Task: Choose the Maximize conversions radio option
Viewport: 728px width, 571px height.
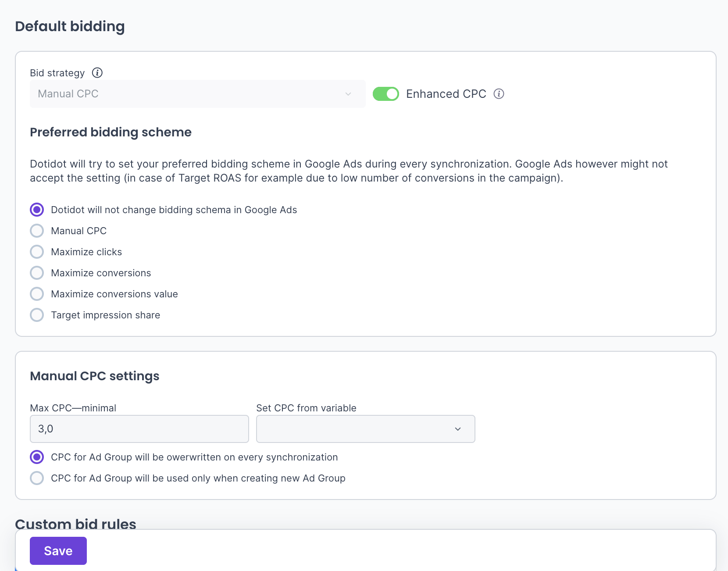Action: click(37, 273)
